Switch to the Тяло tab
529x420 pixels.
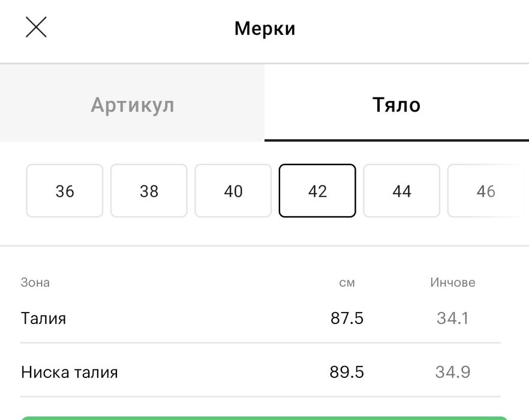click(396, 105)
